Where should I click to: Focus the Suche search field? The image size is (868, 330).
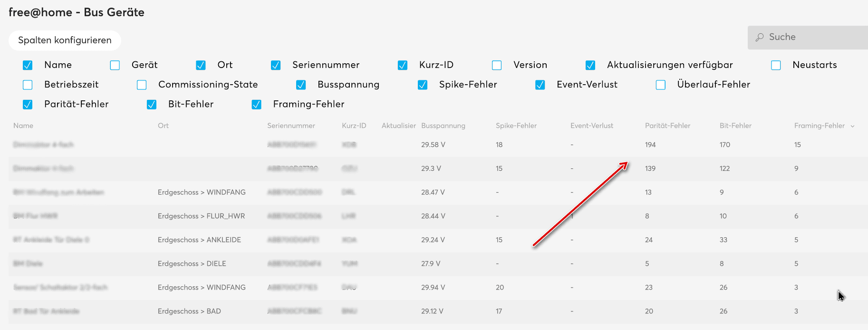(808, 37)
